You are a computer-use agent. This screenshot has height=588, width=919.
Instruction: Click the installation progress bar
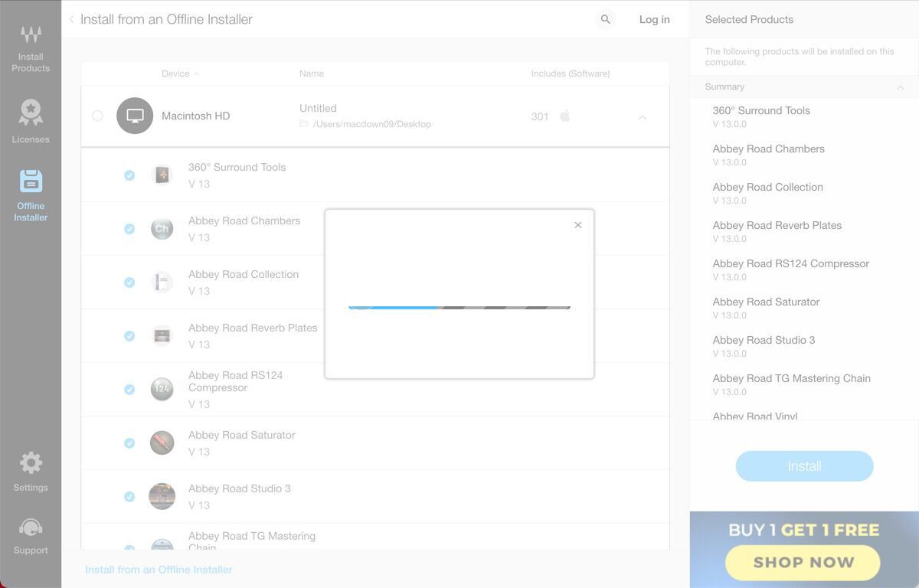click(459, 306)
